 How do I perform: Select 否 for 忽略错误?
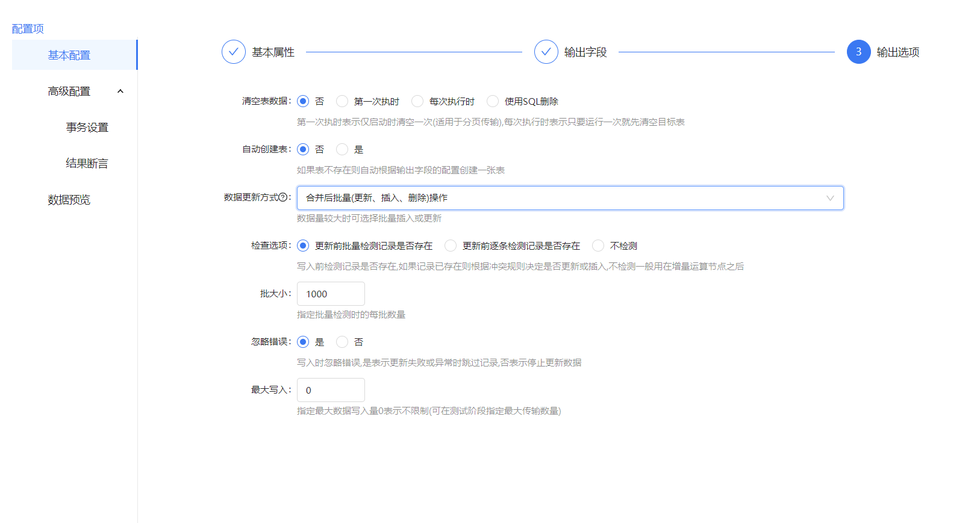342,342
